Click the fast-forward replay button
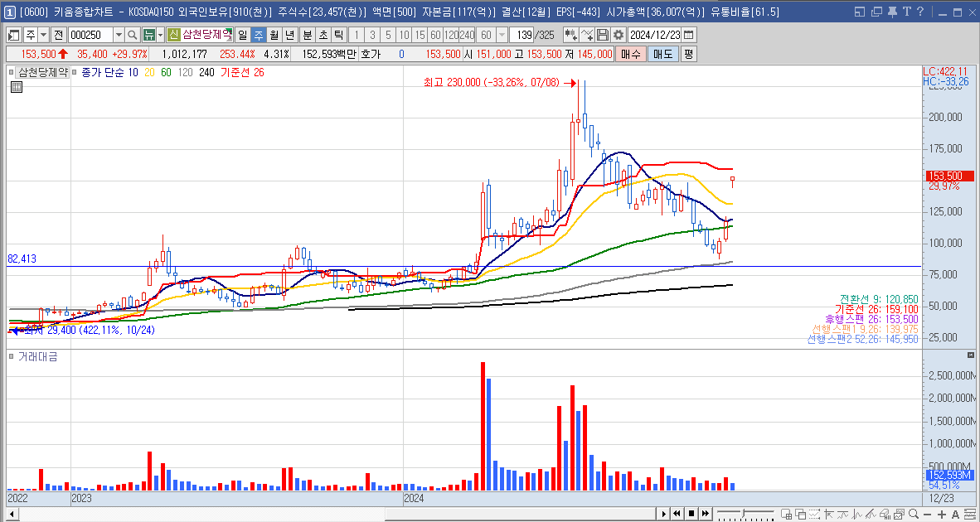 pos(705,514)
